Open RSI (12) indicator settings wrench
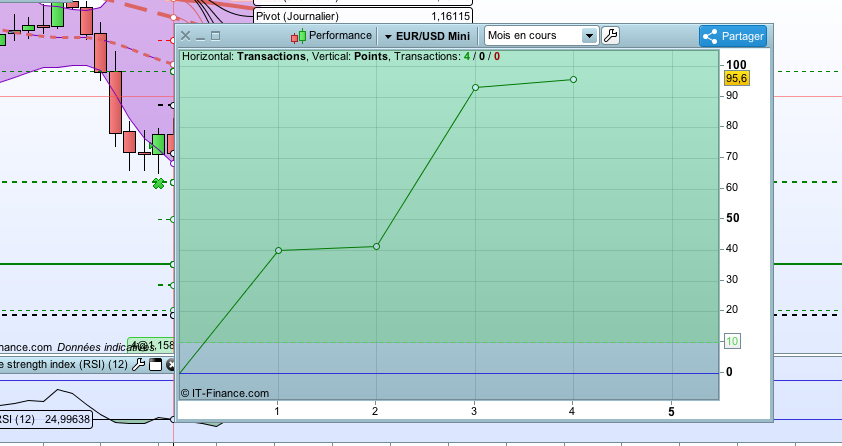842x446 pixels. click(x=139, y=364)
